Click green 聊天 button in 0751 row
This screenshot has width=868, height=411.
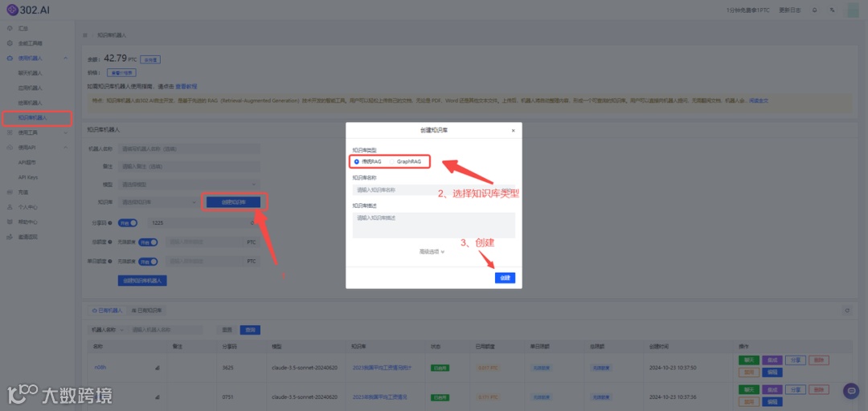[x=749, y=390]
